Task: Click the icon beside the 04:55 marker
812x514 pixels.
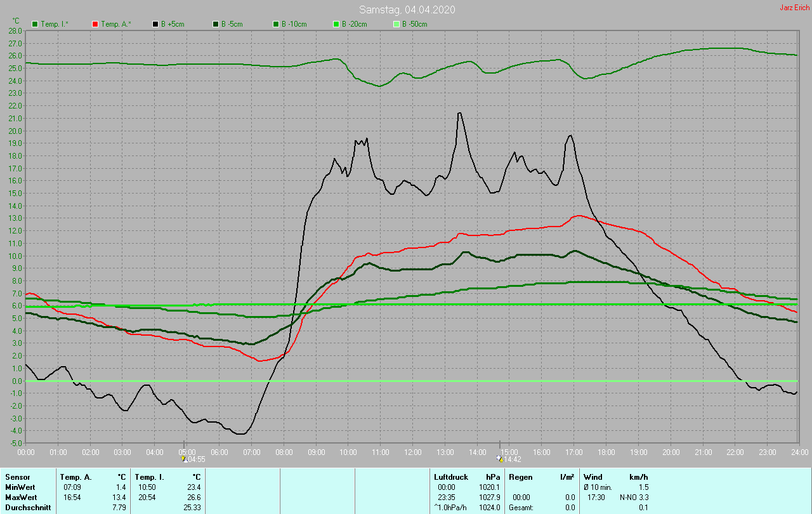Action: coord(184,459)
